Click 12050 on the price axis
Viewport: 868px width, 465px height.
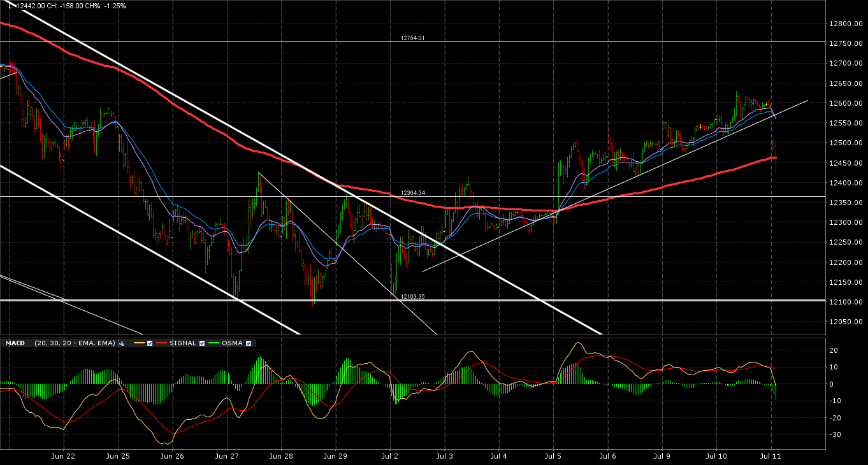[844, 322]
